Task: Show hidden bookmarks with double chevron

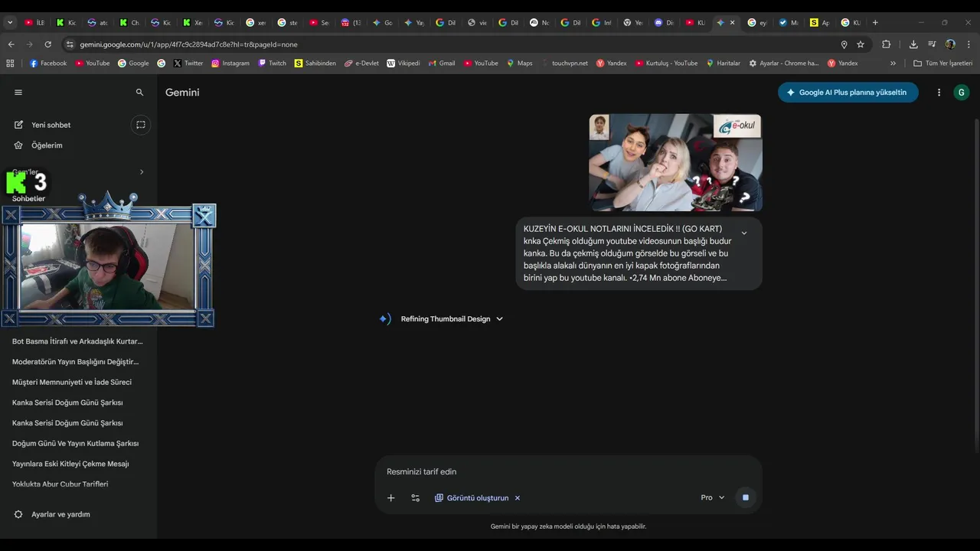Action: [x=893, y=64]
